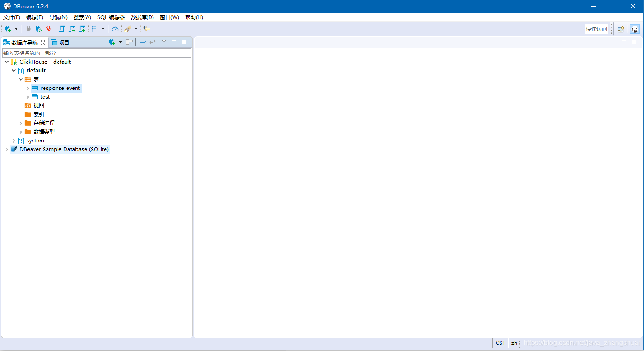The image size is (644, 351).
Task: Open the SQL 编辑器 menu
Action: click(x=111, y=17)
